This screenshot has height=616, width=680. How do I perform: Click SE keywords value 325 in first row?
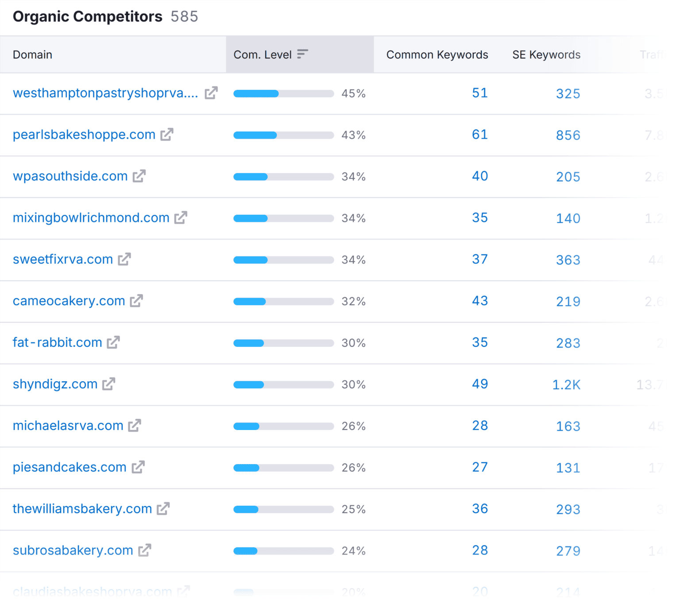568,93
